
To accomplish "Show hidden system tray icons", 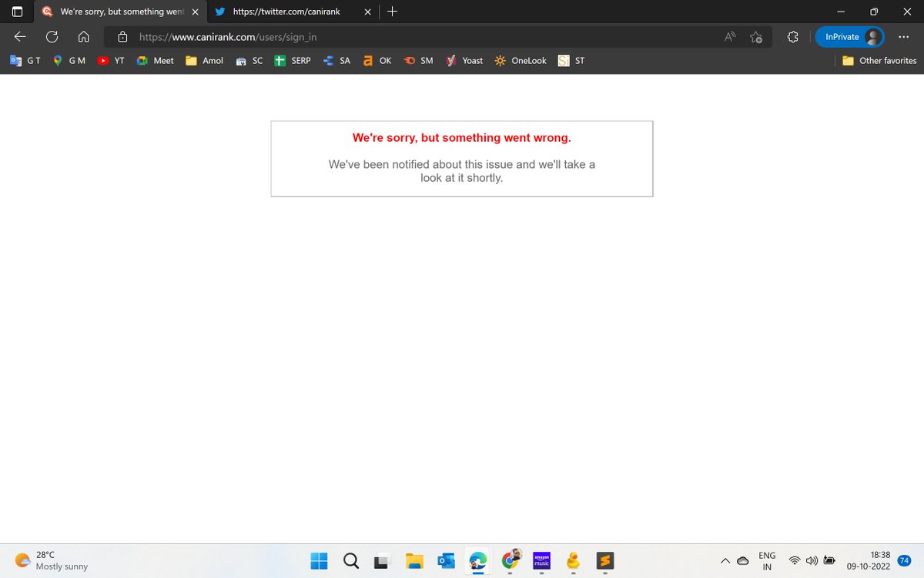I will (725, 560).
